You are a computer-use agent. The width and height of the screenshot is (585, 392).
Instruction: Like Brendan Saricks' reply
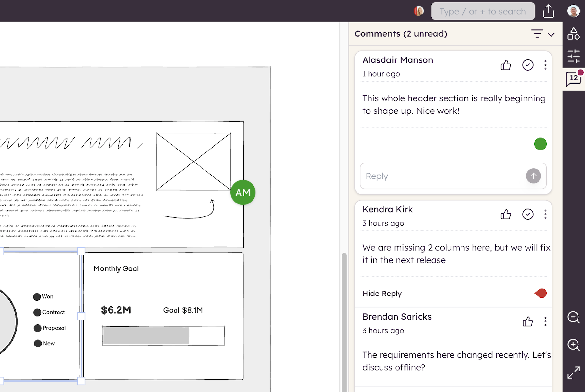[x=527, y=321]
